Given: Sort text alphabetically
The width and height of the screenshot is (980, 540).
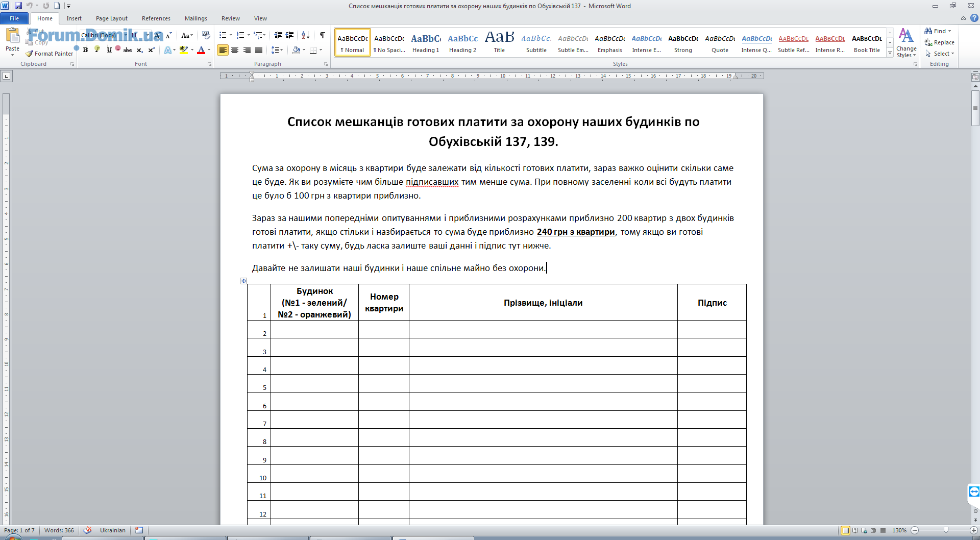Looking at the screenshot, I should 306,35.
